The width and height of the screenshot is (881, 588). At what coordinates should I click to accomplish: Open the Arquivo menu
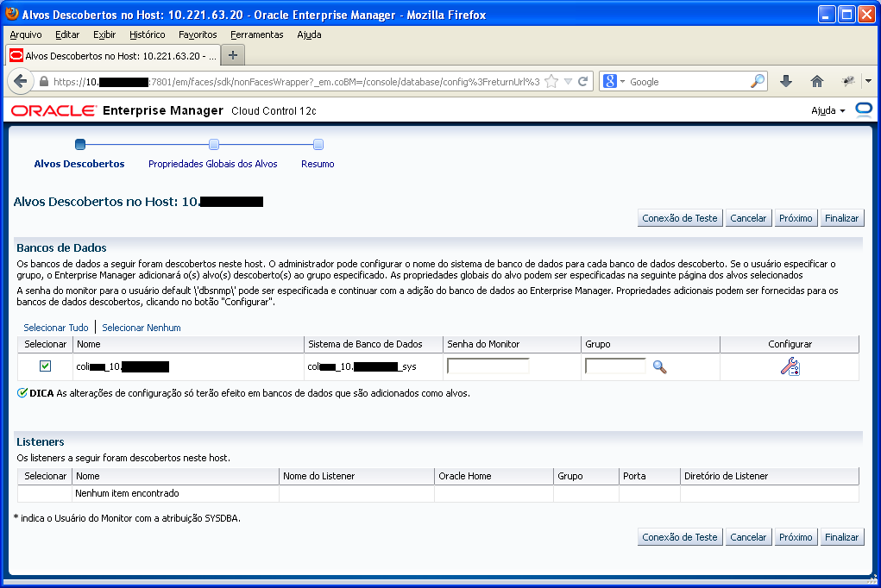(x=26, y=34)
